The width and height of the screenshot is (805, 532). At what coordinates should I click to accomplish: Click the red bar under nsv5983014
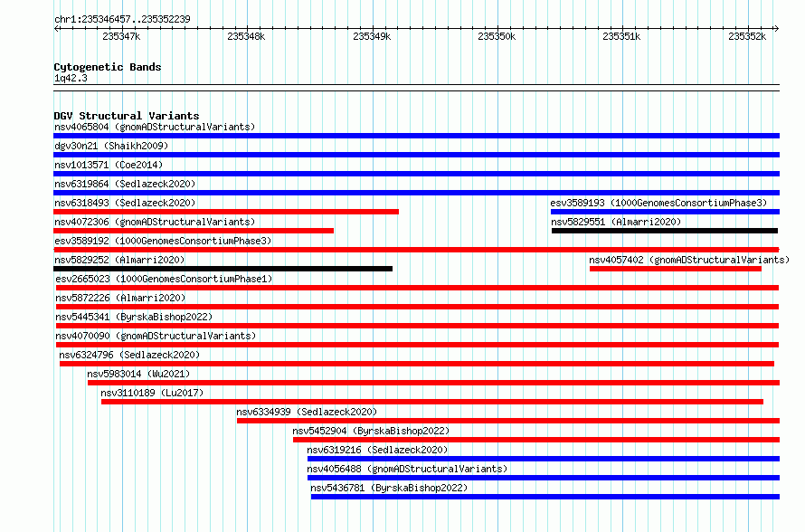tap(434, 383)
